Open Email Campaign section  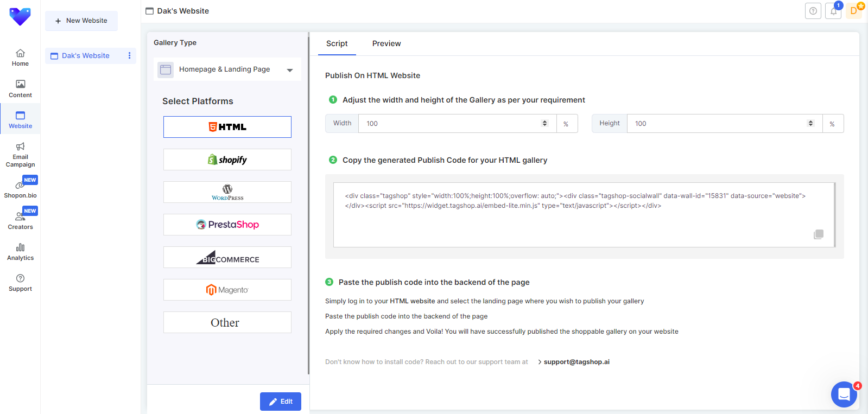pyautogui.click(x=20, y=154)
